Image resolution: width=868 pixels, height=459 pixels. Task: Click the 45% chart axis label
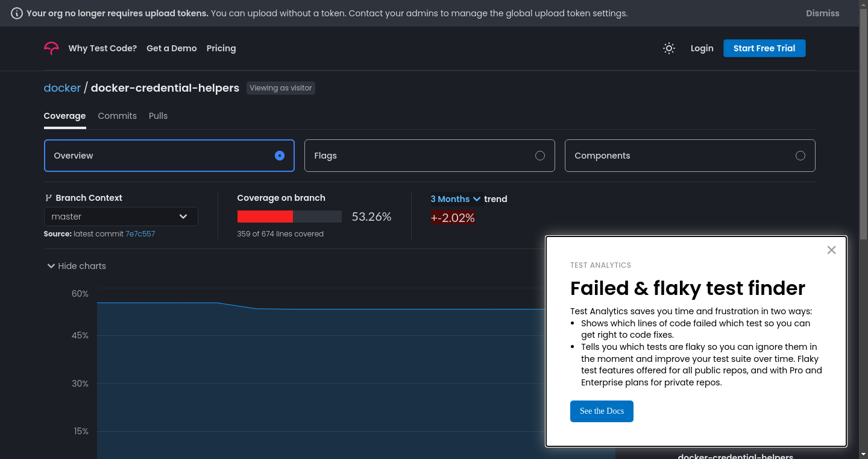pos(80,335)
